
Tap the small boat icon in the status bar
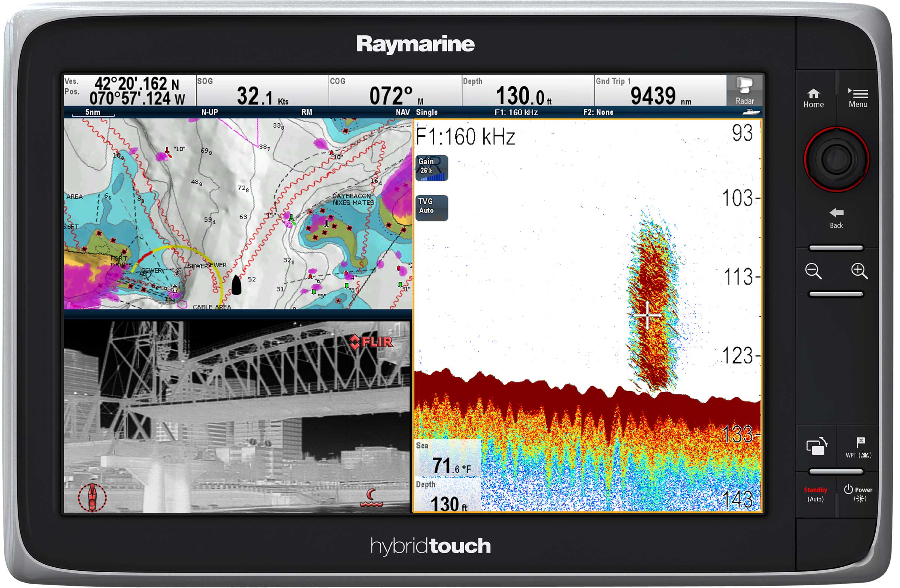pyautogui.click(x=751, y=112)
